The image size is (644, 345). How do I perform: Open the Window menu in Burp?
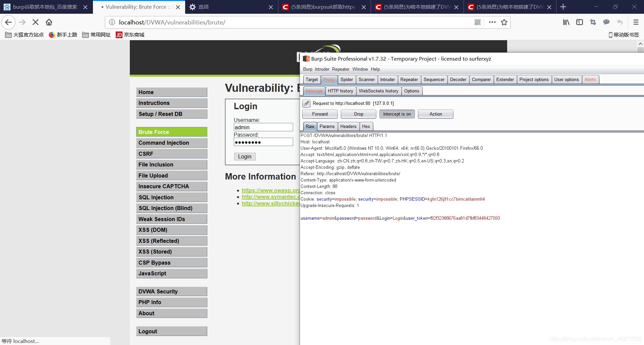point(360,69)
